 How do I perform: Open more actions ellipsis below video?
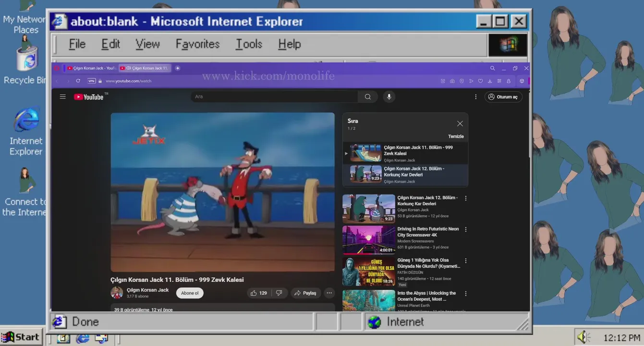(x=329, y=293)
